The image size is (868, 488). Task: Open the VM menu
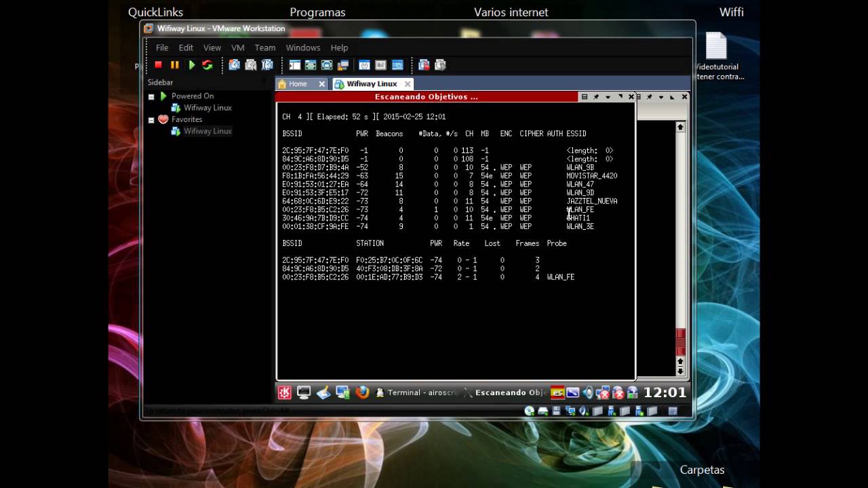(238, 47)
